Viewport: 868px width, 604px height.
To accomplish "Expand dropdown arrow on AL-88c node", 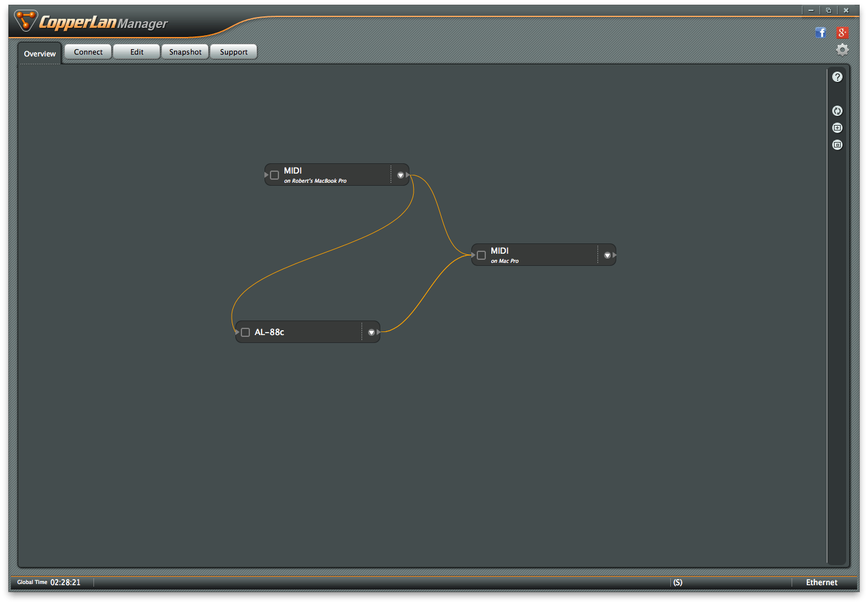I will [x=371, y=332].
